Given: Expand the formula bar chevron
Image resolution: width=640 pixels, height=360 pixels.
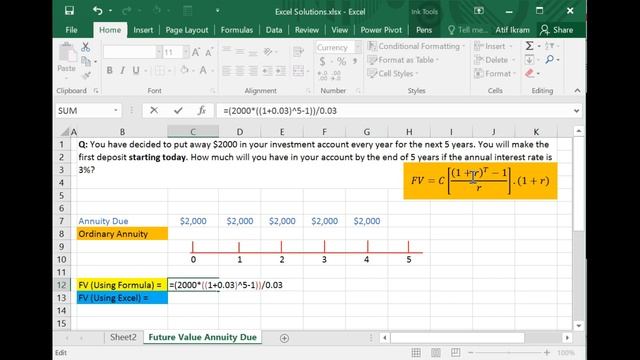Looking at the screenshot, I should pos(576,111).
